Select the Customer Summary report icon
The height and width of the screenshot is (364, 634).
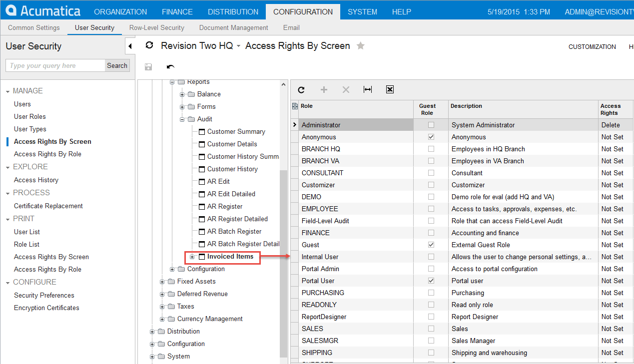click(202, 132)
